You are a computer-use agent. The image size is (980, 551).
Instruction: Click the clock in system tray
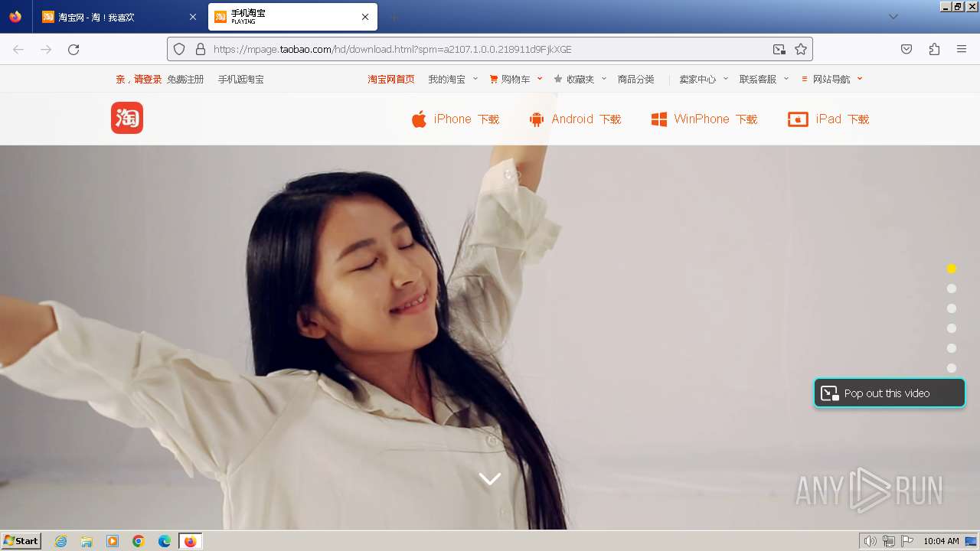(941, 541)
